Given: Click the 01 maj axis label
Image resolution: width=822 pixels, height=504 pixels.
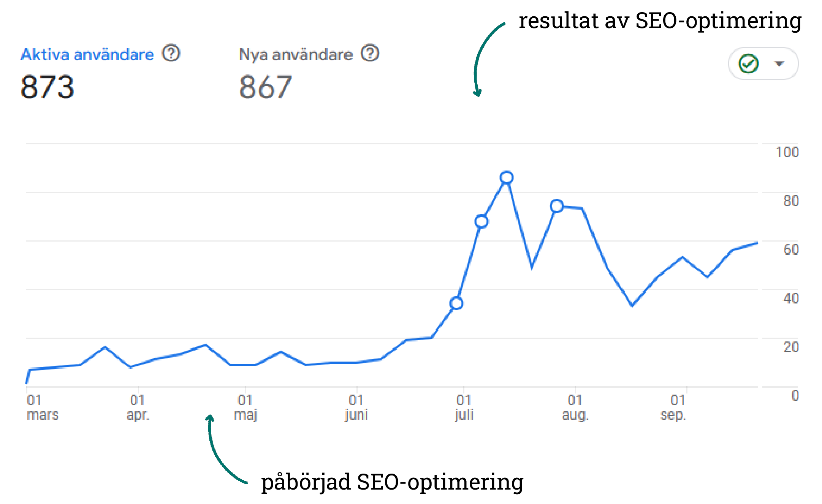Looking at the screenshot, I should (245, 407).
